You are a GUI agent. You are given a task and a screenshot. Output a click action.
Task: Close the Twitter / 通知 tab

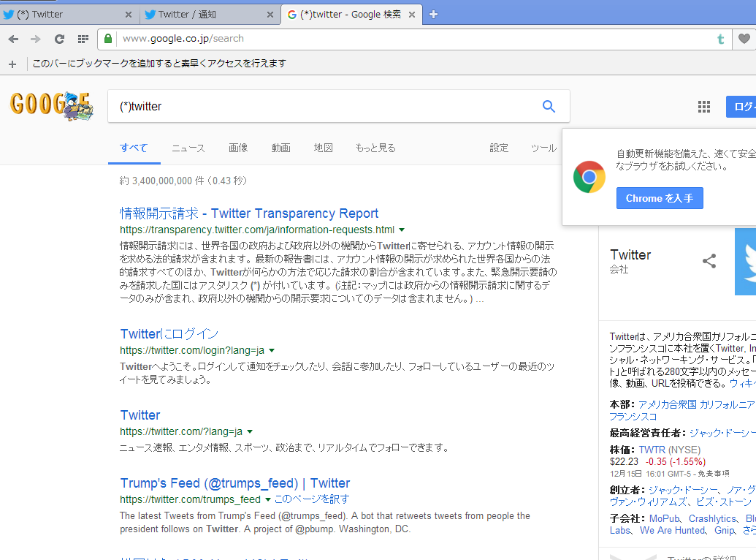(x=270, y=15)
